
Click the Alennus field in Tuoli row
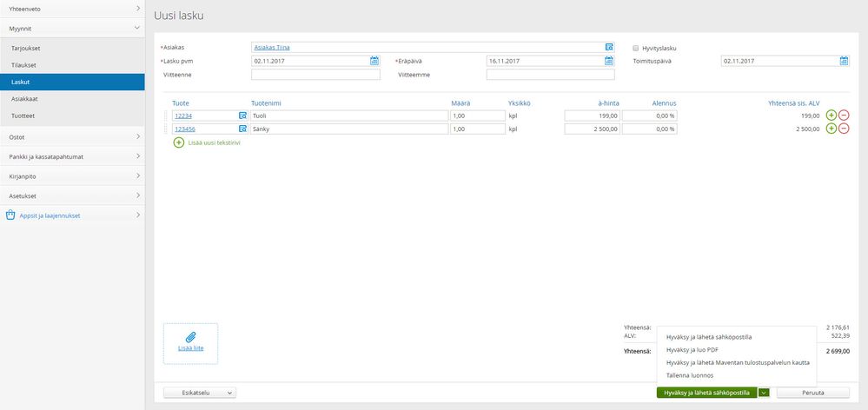point(650,116)
